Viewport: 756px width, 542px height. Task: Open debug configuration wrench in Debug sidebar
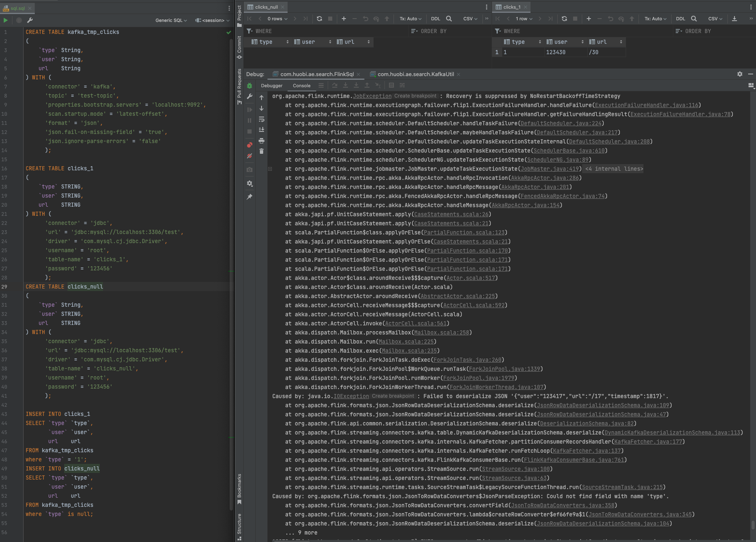pyautogui.click(x=250, y=96)
